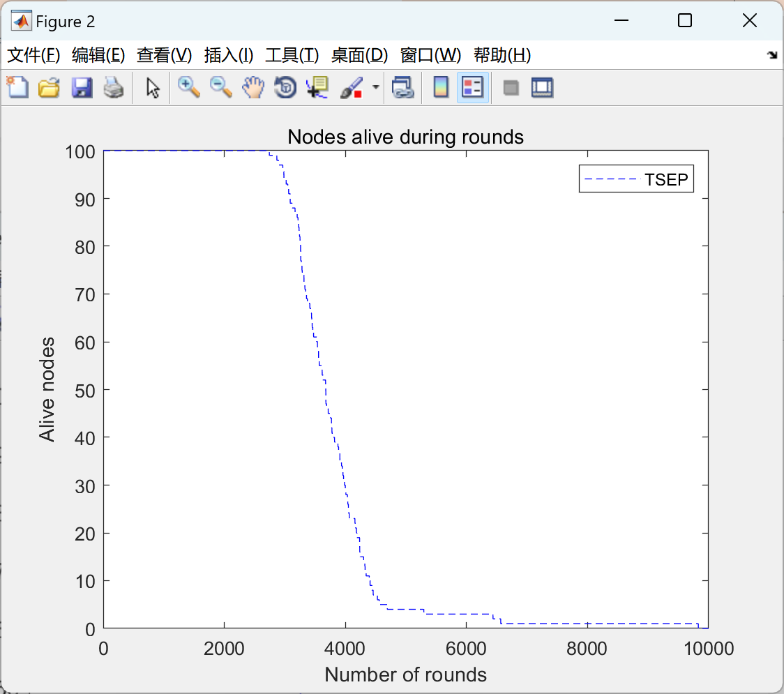Toggle the Insert Legend toolbar button
This screenshot has width=784, height=694.
[x=472, y=87]
